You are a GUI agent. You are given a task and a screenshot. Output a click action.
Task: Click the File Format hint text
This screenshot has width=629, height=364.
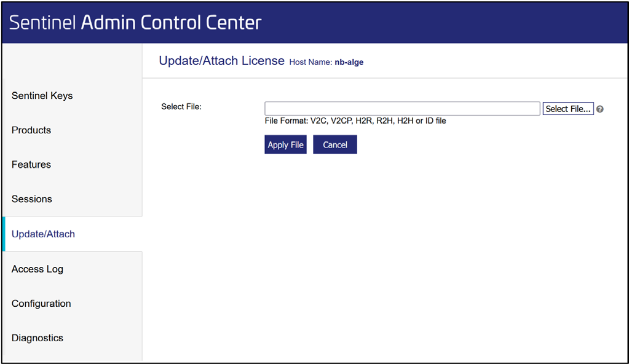pos(355,121)
